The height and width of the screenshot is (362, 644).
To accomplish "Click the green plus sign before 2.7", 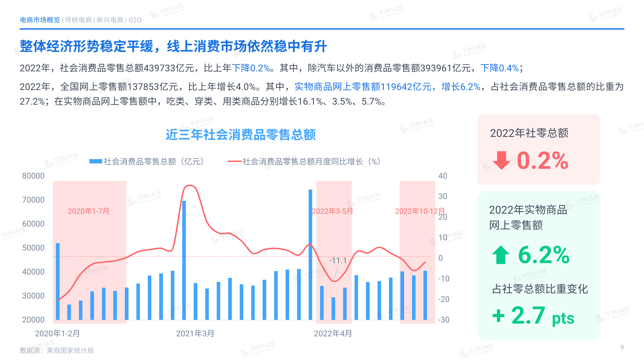I will (498, 316).
